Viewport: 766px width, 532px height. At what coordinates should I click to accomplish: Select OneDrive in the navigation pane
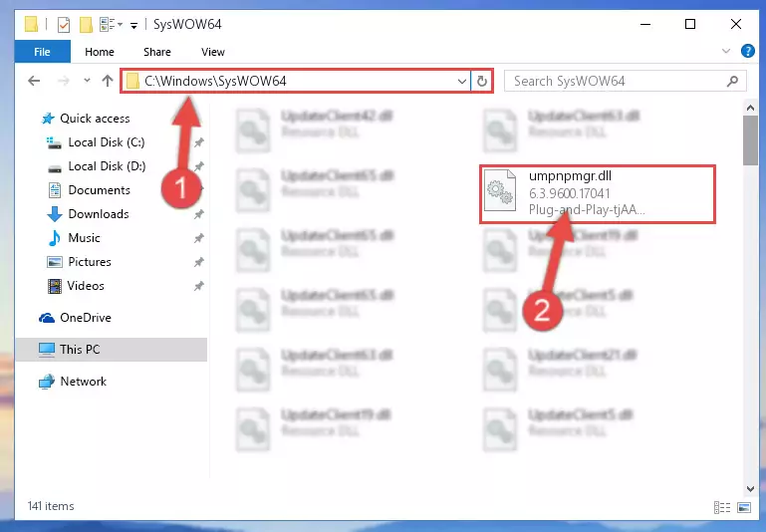click(x=86, y=318)
